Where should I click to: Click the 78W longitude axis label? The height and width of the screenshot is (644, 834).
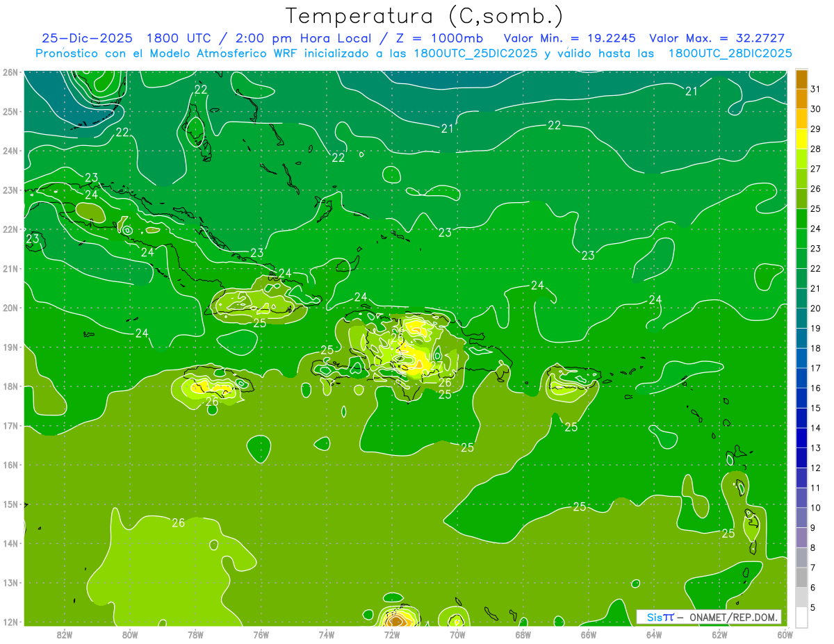195,634
